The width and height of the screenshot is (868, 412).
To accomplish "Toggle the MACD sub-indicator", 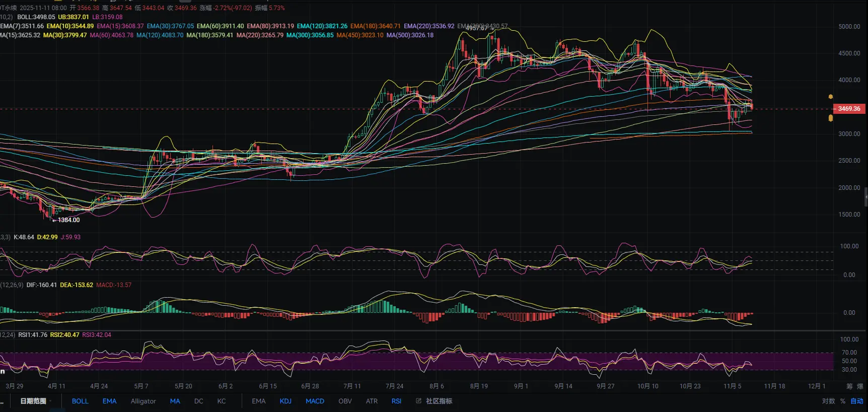I will [315, 401].
